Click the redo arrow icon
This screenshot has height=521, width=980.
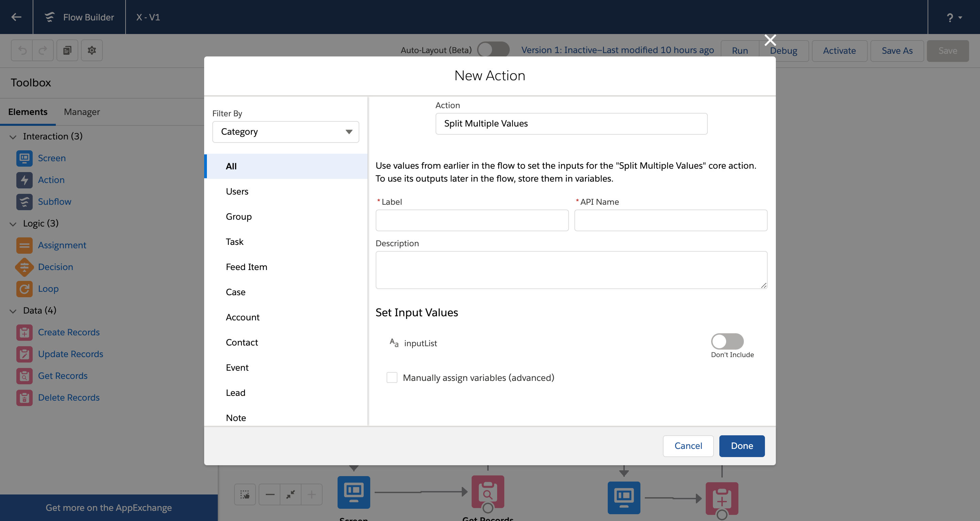pyautogui.click(x=43, y=50)
